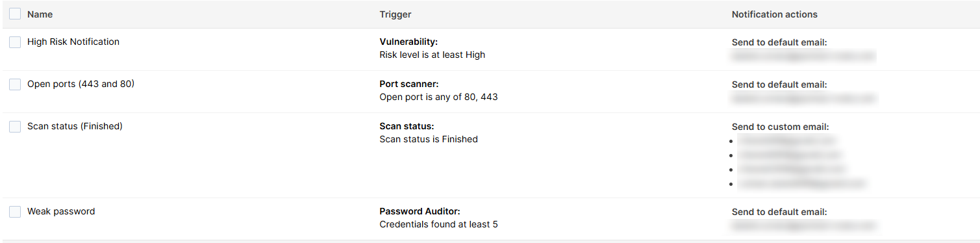Click the Password Auditor trigger label

[x=420, y=212]
